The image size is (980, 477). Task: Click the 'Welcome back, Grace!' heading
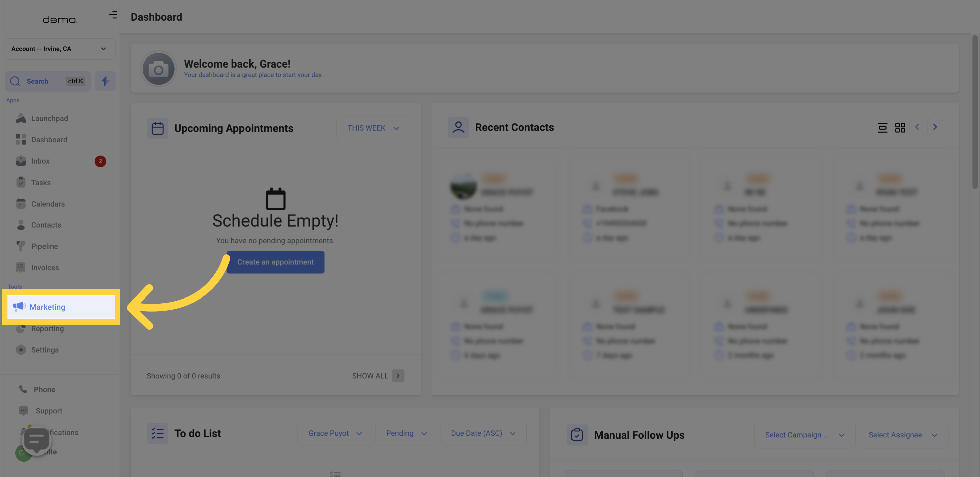point(237,64)
